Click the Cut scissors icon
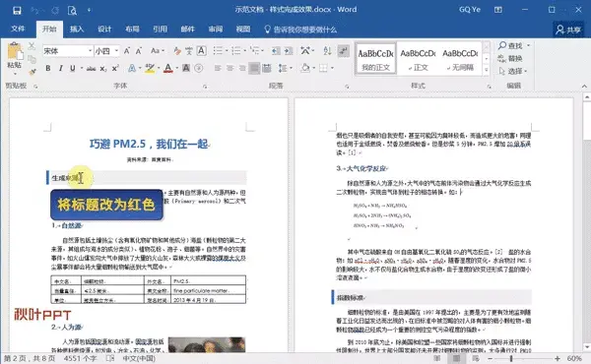 coord(32,46)
